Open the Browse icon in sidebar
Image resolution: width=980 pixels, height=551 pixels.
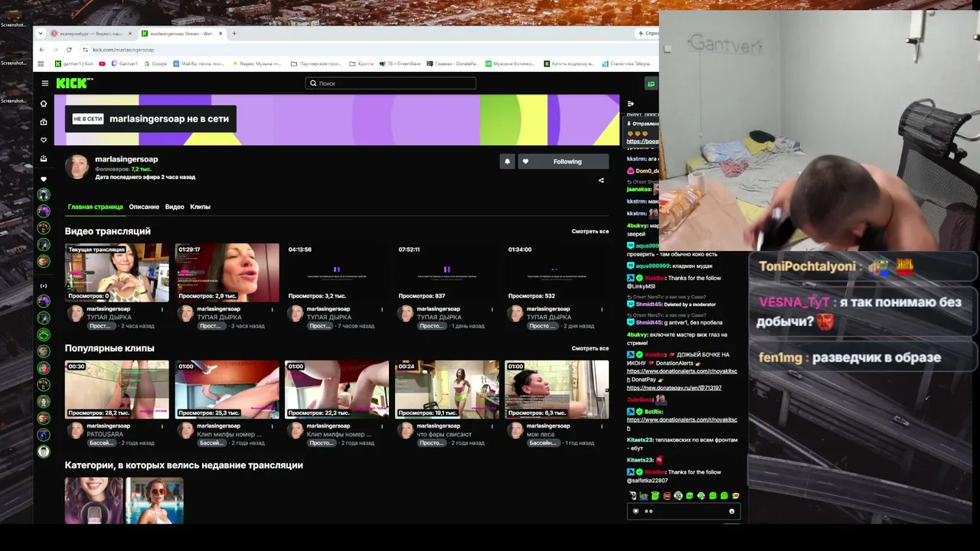tap(44, 122)
